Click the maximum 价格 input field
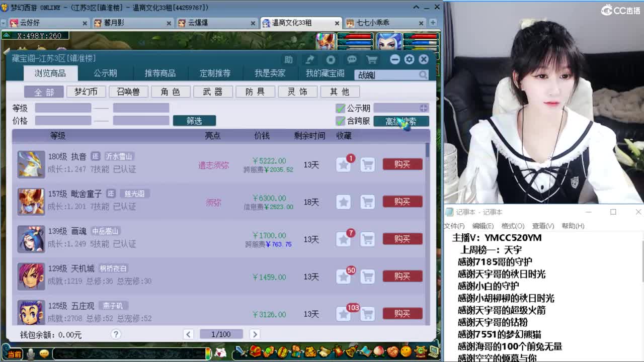This screenshot has height=362, width=644. click(x=141, y=121)
